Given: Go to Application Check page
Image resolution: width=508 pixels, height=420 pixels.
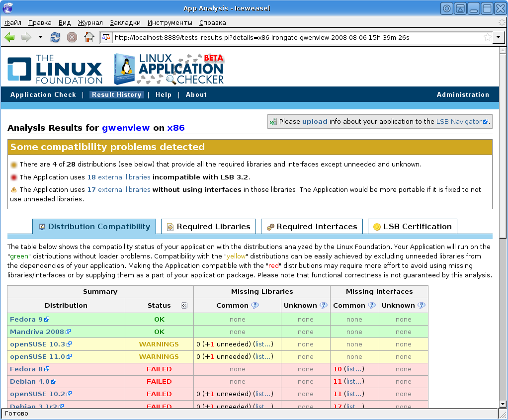Looking at the screenshot, I should (43, 94).
